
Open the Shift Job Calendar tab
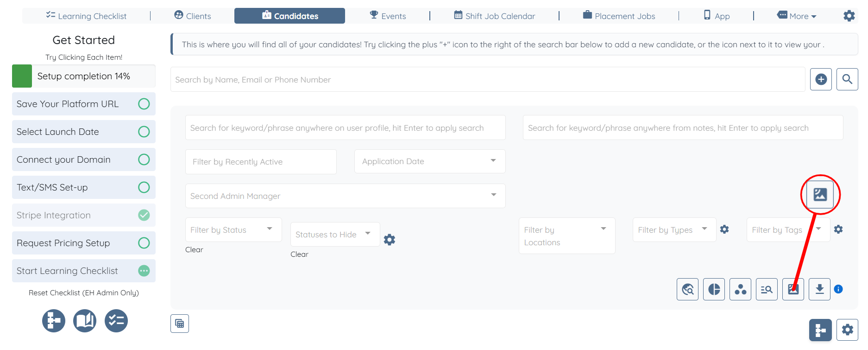coord(494,16)
